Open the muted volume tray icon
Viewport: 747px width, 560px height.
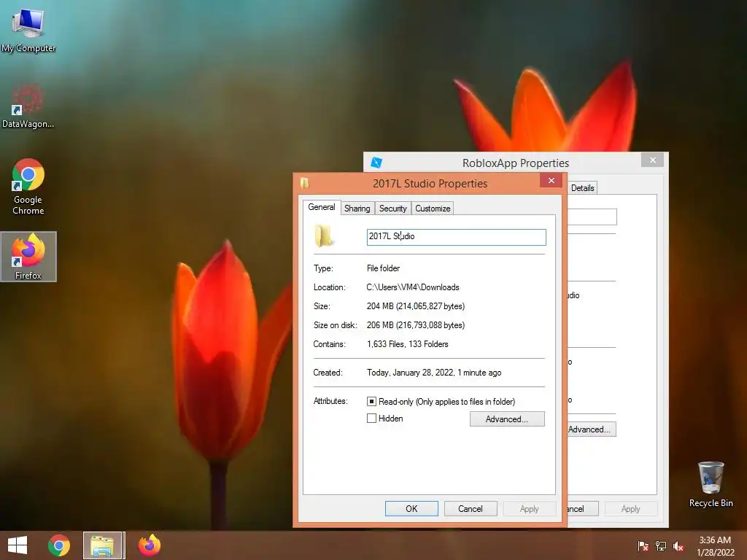click(x=678, y=546)
